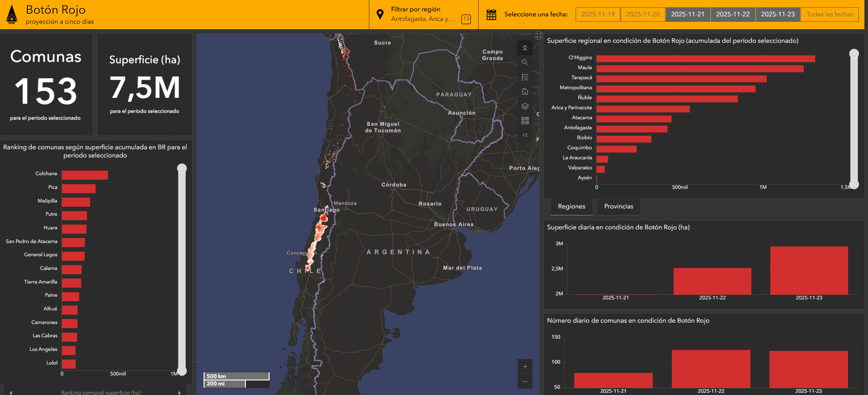Click the Metropolitana regional bar
This screenshot has width=868, height=395.
(676, 89)
